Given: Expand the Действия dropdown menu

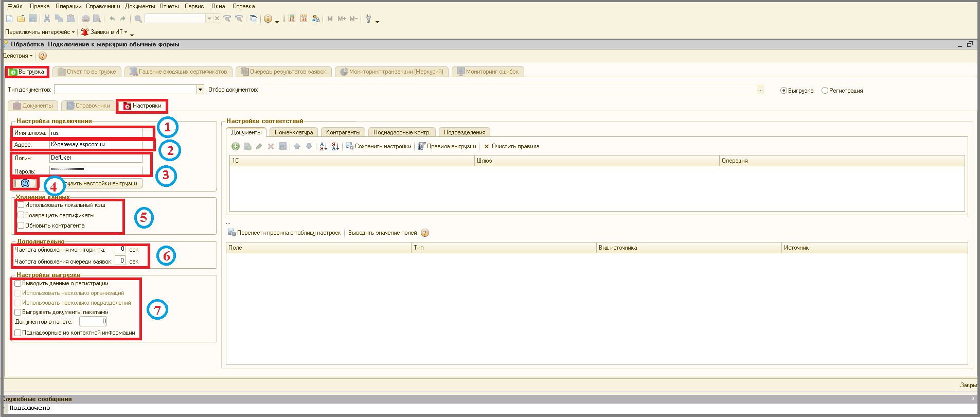Looking at the screenshot, I should (x=18, y=56).
